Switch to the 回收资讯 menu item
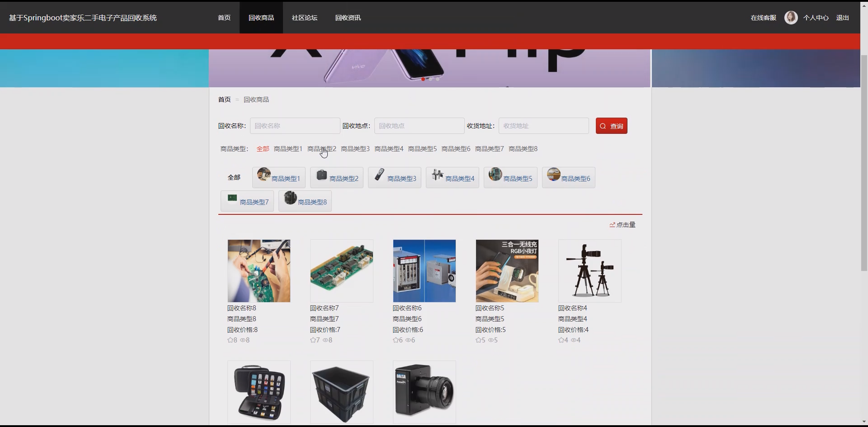The image size is (868, 427). 348,18
